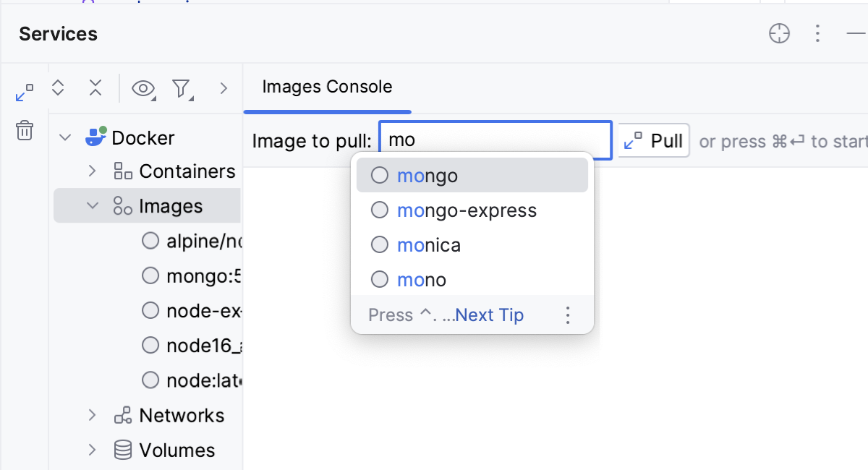Select the trash icon to delete selected item

tap(25, 131)
